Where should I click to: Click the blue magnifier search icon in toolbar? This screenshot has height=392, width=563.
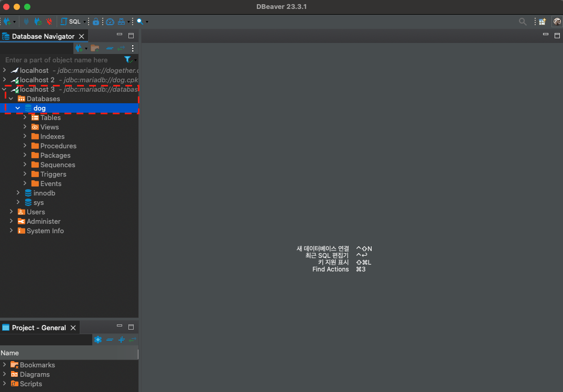coord(139,21)
